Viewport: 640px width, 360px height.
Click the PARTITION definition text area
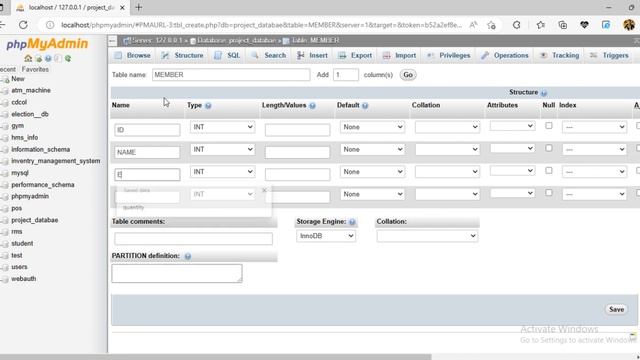177,273
